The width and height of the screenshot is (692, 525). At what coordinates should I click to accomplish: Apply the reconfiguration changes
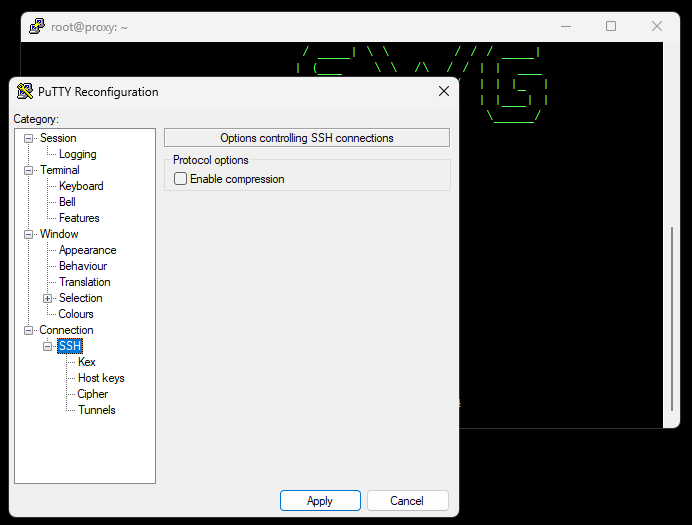pyautogui.click(x=320, y=501)
